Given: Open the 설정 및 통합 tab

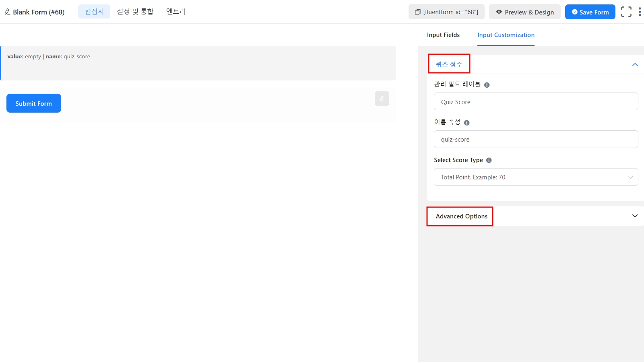Looking at the screenshot, I should pyautogui.click(x=135, y=12).
